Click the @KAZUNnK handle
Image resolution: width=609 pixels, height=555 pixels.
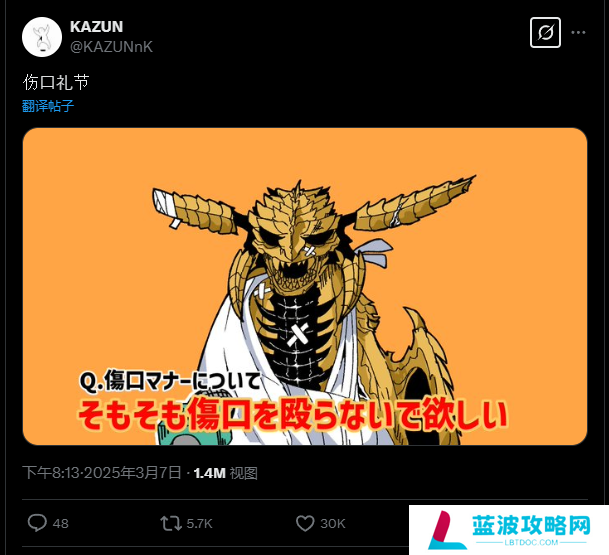(x=111, y=47)
